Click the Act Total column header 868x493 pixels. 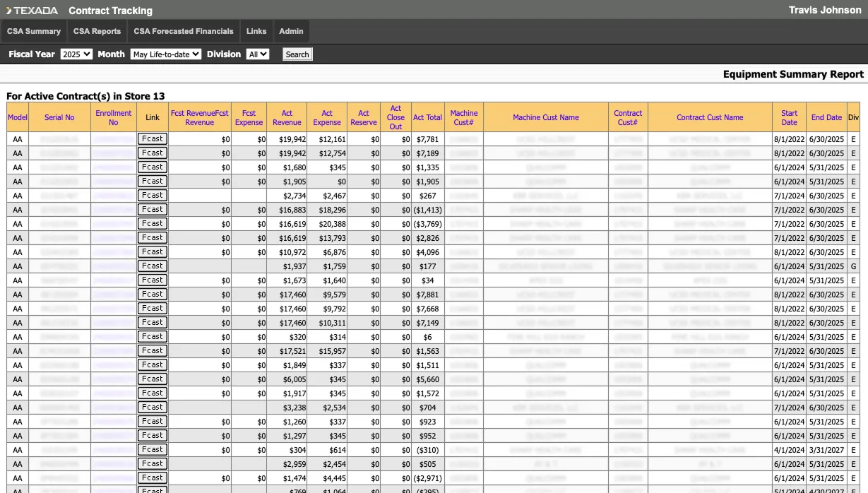point(427,118)
